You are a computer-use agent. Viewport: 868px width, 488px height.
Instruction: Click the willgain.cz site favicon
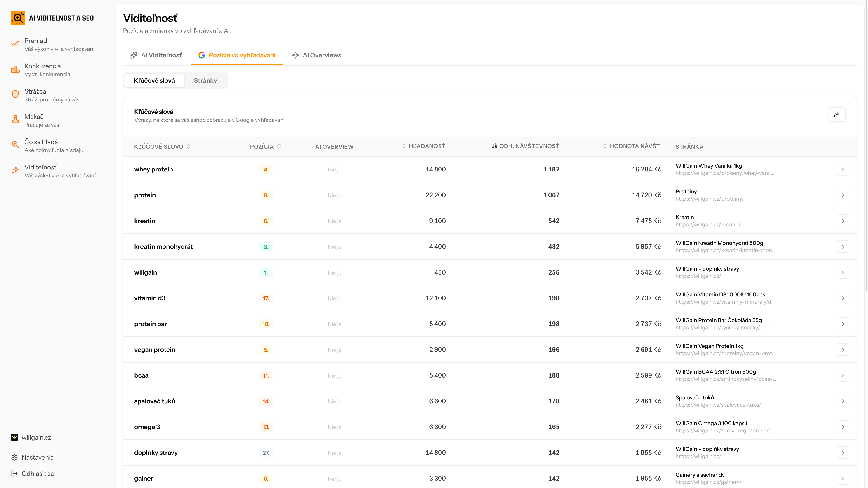coord(14,437)
